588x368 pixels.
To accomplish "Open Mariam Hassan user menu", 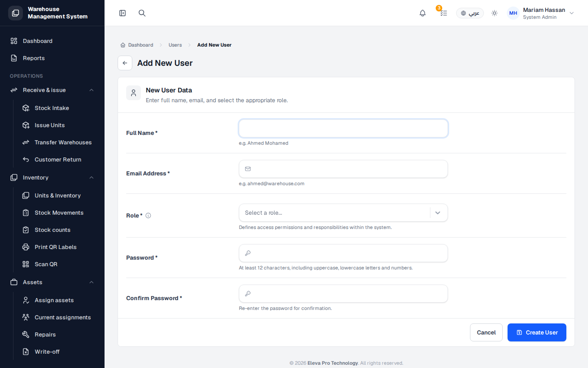I will point(541,13).
